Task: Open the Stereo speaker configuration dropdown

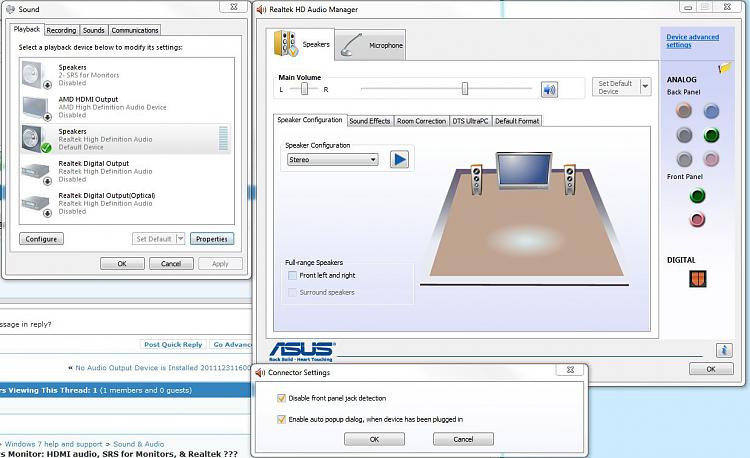Action: (x=332, y=160)
